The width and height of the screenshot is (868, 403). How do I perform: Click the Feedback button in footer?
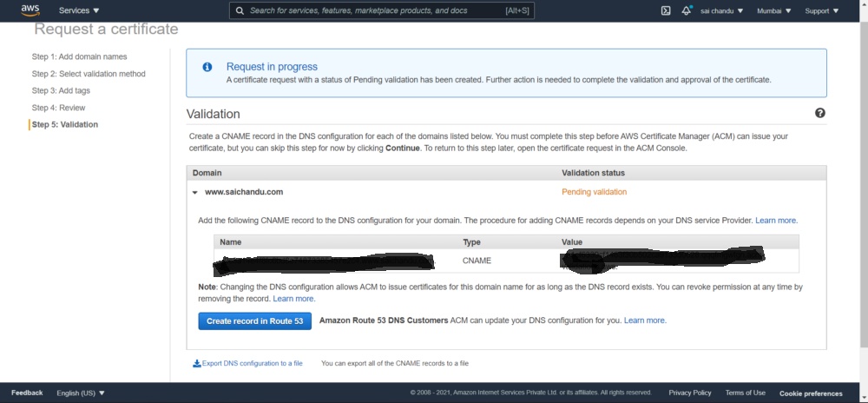point(27,393)
